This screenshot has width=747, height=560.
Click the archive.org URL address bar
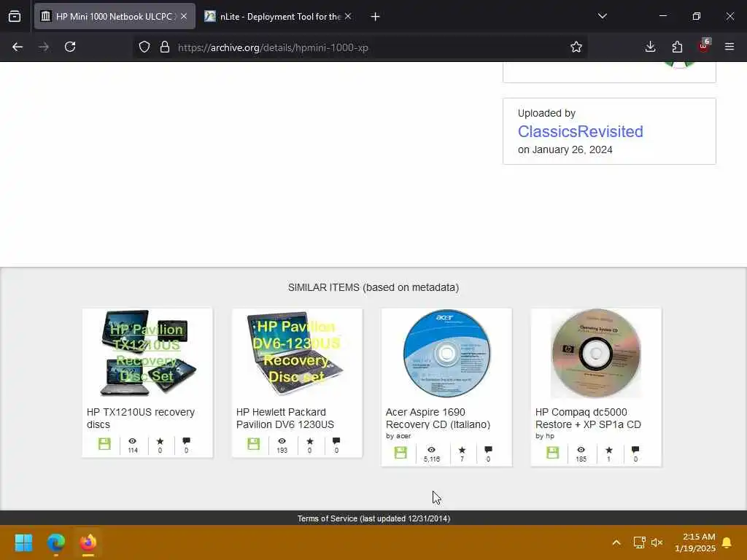pyautogui.click(x=273, y=47)
